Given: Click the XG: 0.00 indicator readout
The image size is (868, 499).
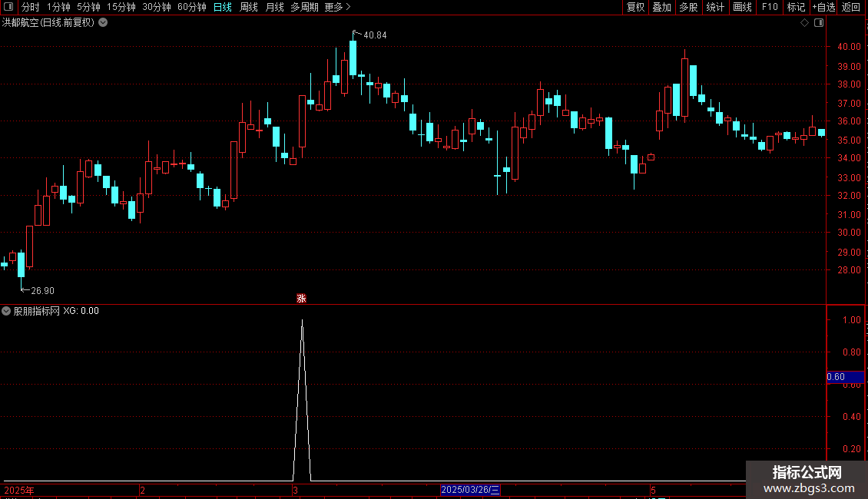Looking at the screenshot, I should pos(81,311).
